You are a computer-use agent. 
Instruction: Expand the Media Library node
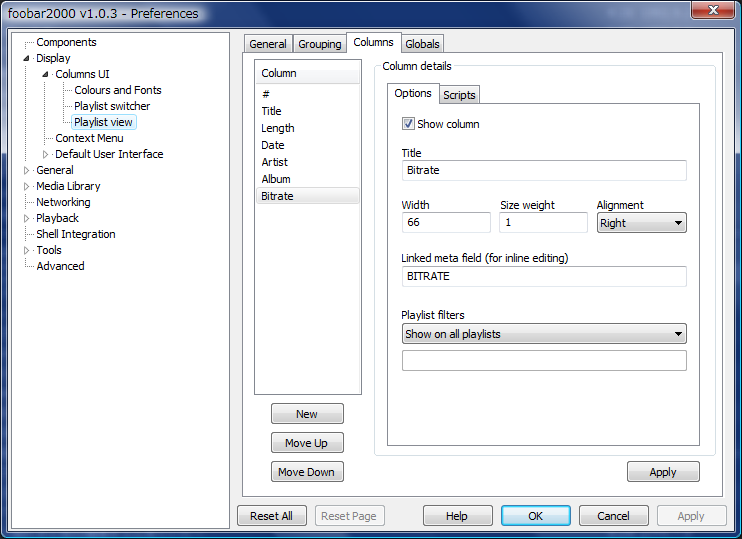coord(26,186)
